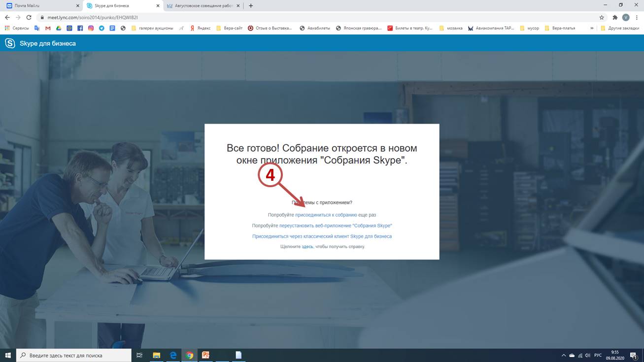The height and width of the screenshot is (362, 644).
Task: Open the Авиакомпания TAP bookmark
Action: coord(491,28)
